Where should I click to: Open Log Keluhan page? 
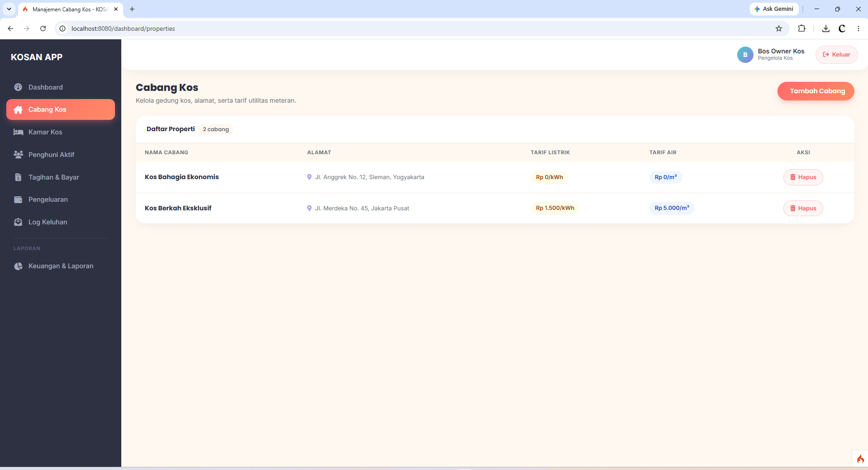[61, 222]
